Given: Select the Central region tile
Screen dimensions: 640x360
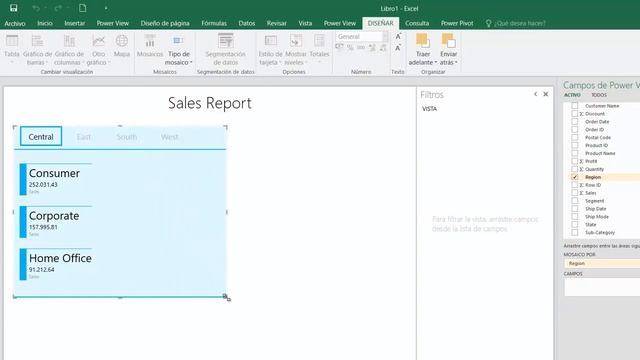Looking at the screenshot, I should point(41,136).
